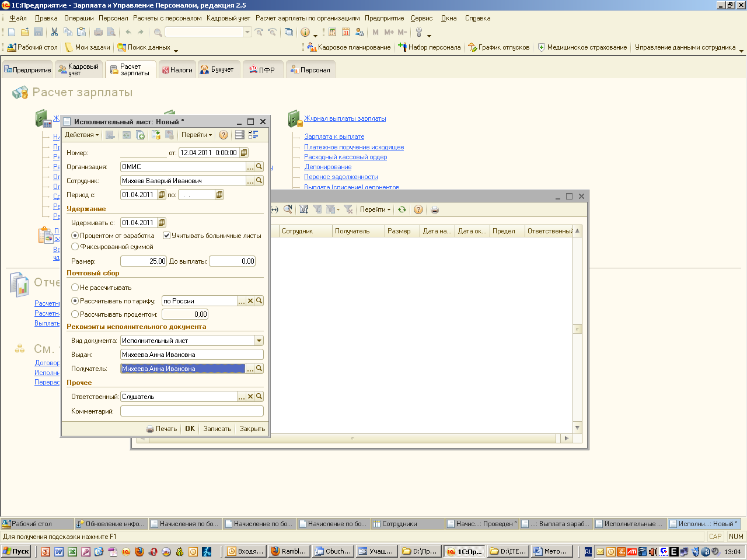Click the Paste clipboard icon in main toolbar

(82, 32)
